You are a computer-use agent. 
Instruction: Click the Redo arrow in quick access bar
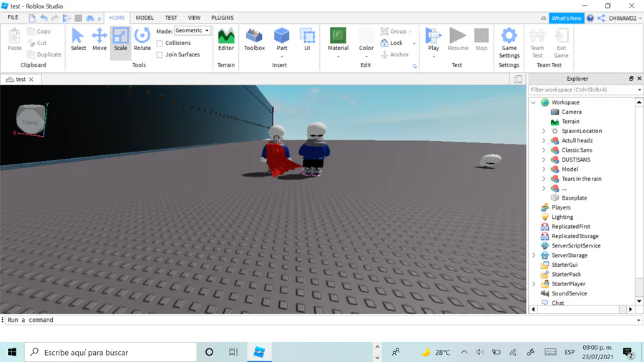[55, 18]
